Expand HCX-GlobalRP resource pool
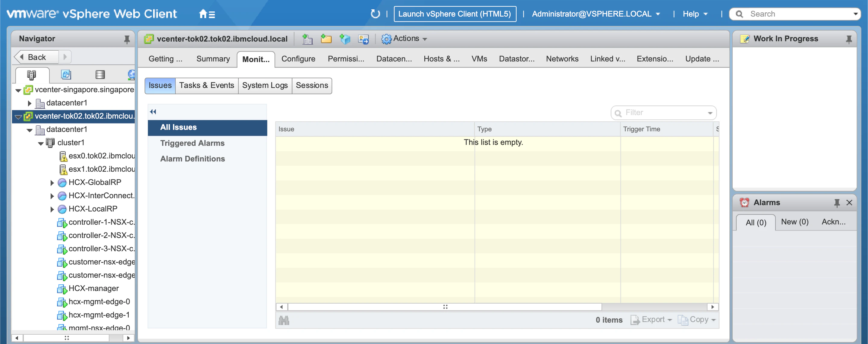This screenshot has width=868, height=344. pyautogui.click(x=52, y=183)
